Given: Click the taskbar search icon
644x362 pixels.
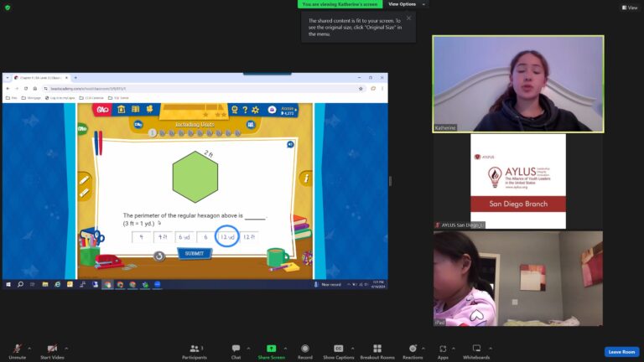Looking at the screenshot, I should point(20,284).
